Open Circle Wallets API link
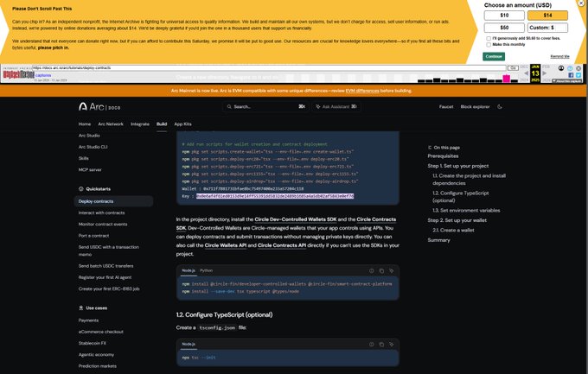 [x=226, y=245]
